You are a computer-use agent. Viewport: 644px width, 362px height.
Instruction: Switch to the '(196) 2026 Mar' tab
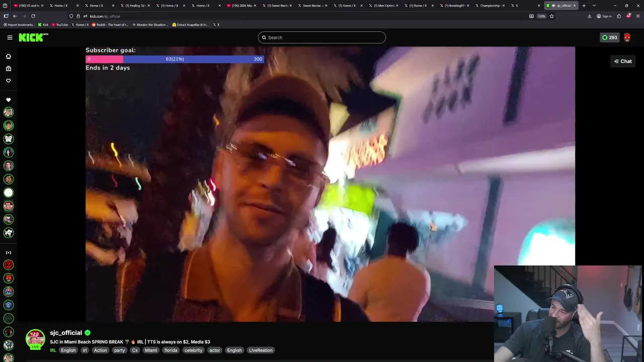(242, 6)
